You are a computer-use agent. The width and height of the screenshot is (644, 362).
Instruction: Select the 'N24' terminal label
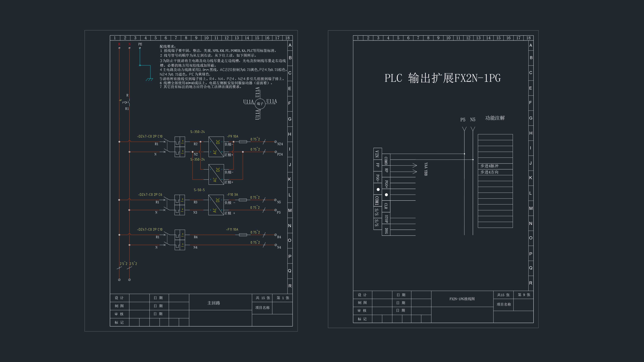coord(280,144)
